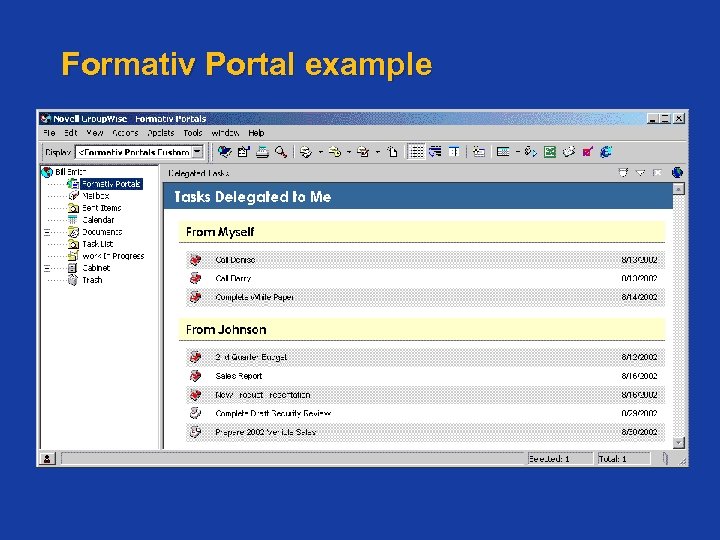
Task: Open the Trash folder
Action: (x=92, y=280)
